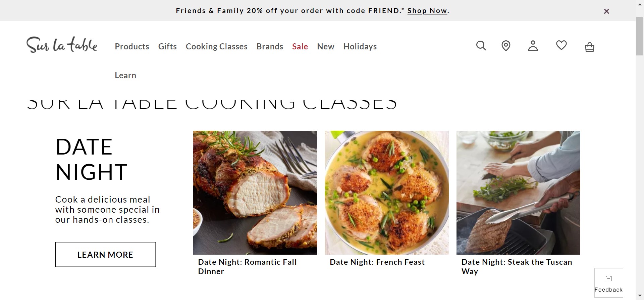Click the Learn navigation item
The height and width of the screenshot is (300, 644).
click(x=125, y=75)
